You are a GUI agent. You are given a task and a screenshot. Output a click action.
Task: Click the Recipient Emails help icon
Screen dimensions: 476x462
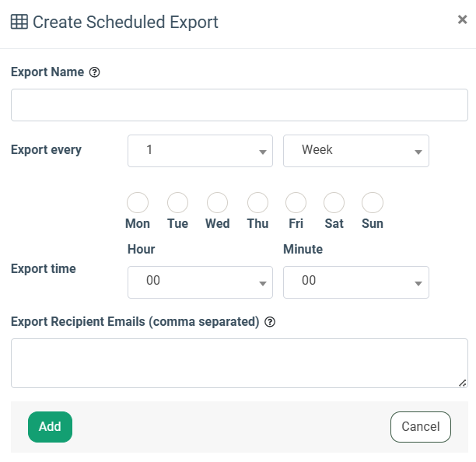(270, 322)
